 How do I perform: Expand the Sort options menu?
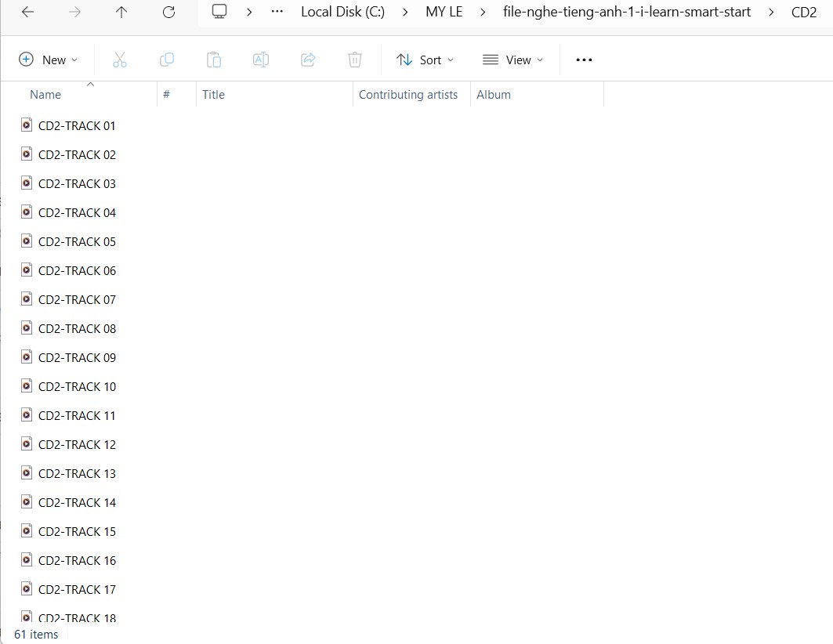point(425,60)
